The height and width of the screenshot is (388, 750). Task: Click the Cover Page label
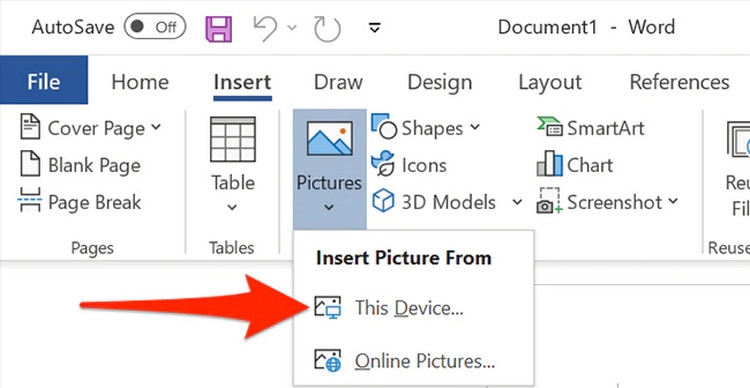pyautogui.click(x=96, y=129)
